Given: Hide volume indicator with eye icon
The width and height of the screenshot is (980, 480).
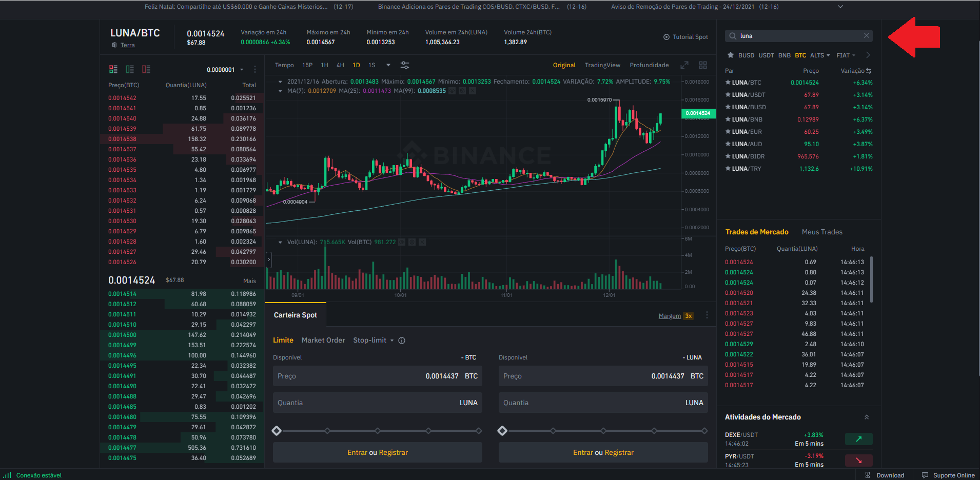Looking at the screenshot, I should 402,242.
